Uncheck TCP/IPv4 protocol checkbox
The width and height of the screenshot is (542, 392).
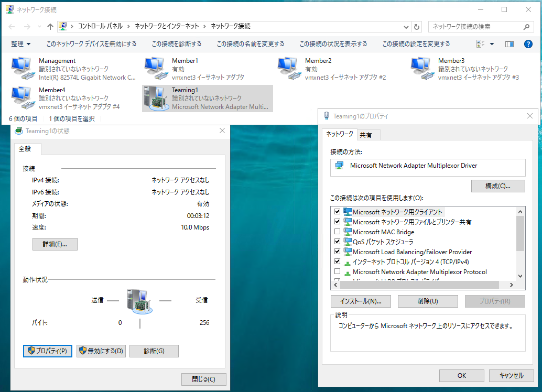click(338, 262)
